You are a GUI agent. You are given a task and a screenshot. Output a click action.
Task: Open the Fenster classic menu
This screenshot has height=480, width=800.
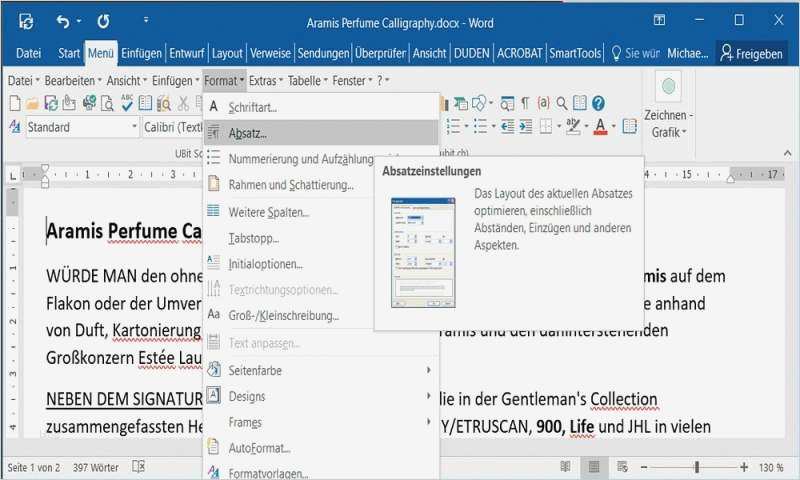pyautogui.click(x=352, y=81)
